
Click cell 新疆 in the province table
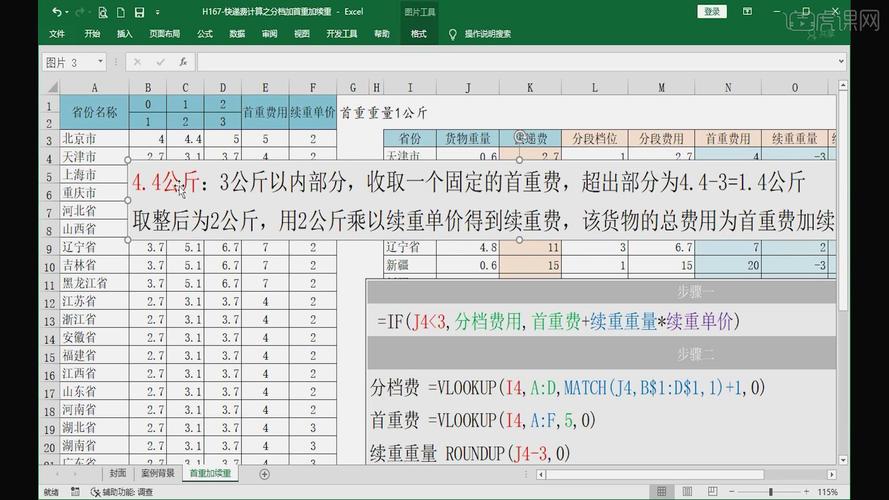point(410,265)
